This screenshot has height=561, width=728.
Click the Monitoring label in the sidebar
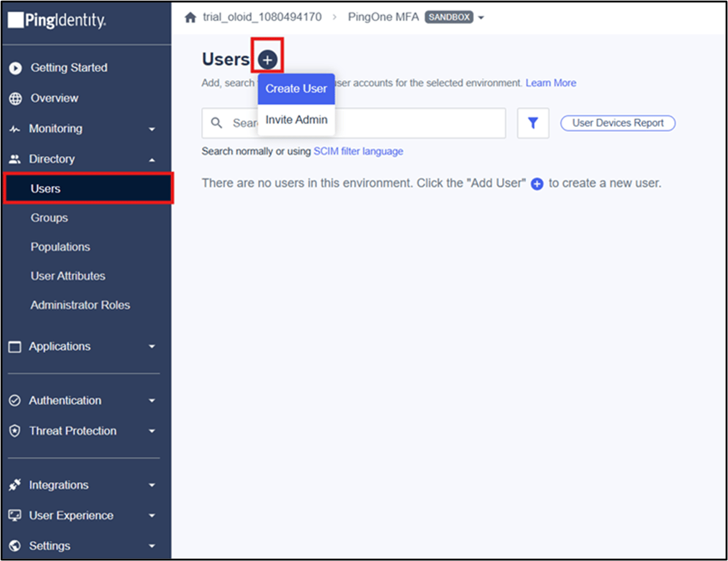click(x=56, y=129)
